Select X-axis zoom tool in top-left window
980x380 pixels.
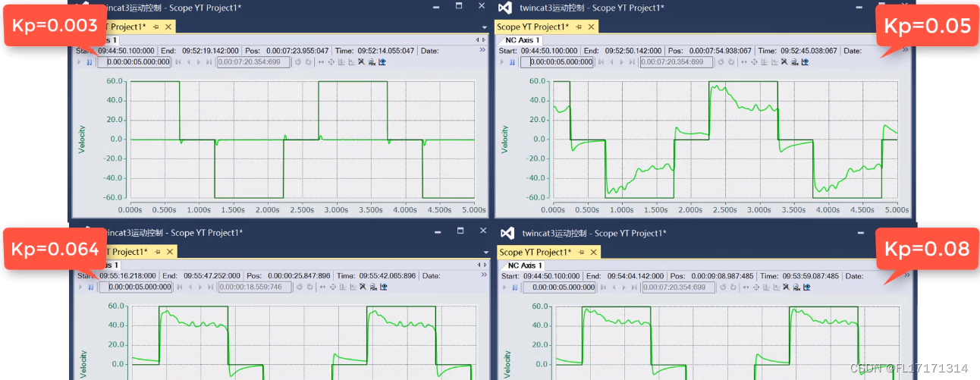[341, 61]
